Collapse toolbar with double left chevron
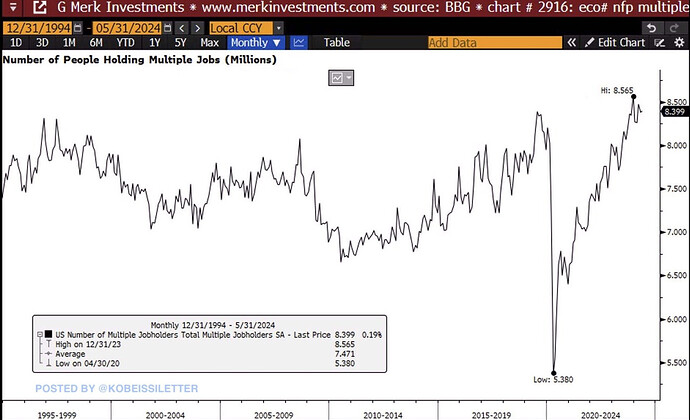Image resolution: width=690 pixels, height=420 pixels. pyautogui.click(x=570, y=43)
